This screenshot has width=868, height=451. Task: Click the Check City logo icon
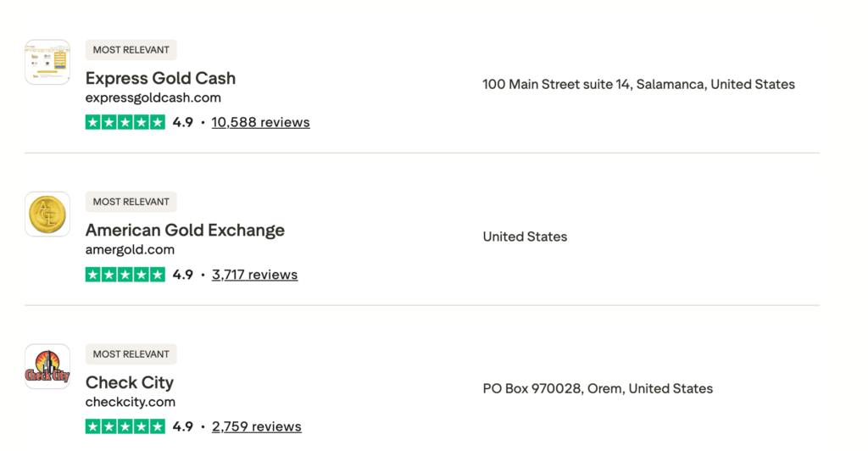(x=47, y=366)
